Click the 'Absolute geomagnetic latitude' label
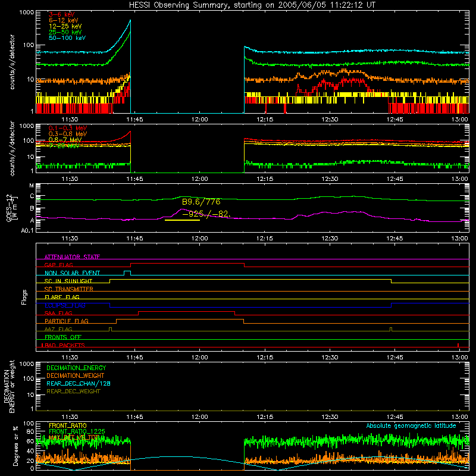 (x=411, y=426)
